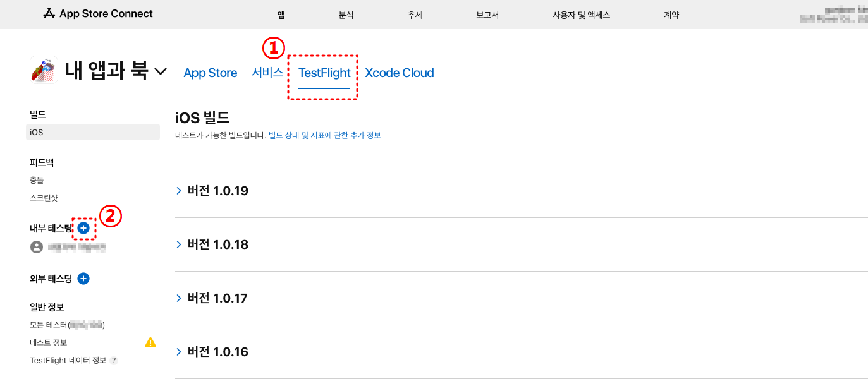Open the app switcher chevron next to 내 앱과 북
Image resolution: width=868 pixels, height=391 pixels.
point(161,71)
